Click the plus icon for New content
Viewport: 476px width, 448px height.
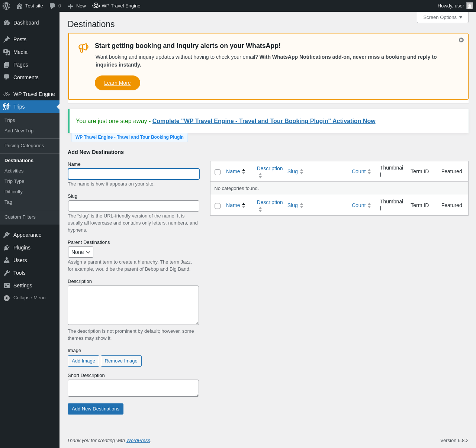71,6
